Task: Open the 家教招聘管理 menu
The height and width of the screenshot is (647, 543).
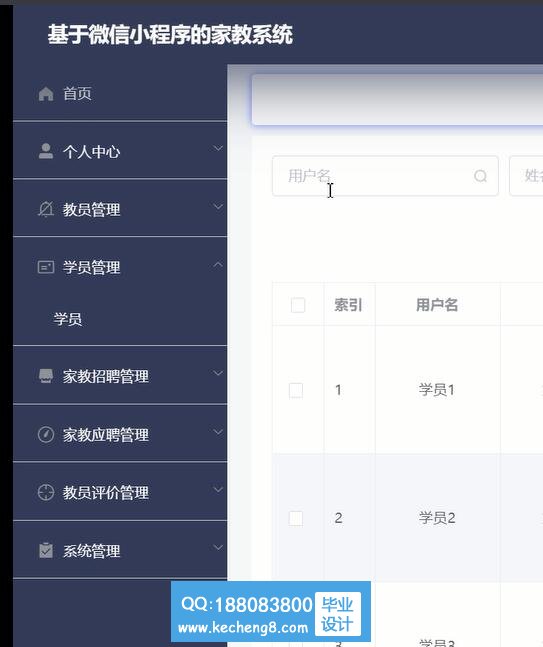Action: coord(120,376)
